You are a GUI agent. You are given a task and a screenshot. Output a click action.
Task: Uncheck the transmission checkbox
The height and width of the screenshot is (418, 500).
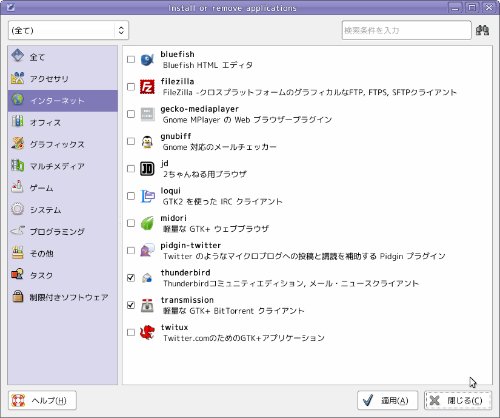[x=131, y=305]
